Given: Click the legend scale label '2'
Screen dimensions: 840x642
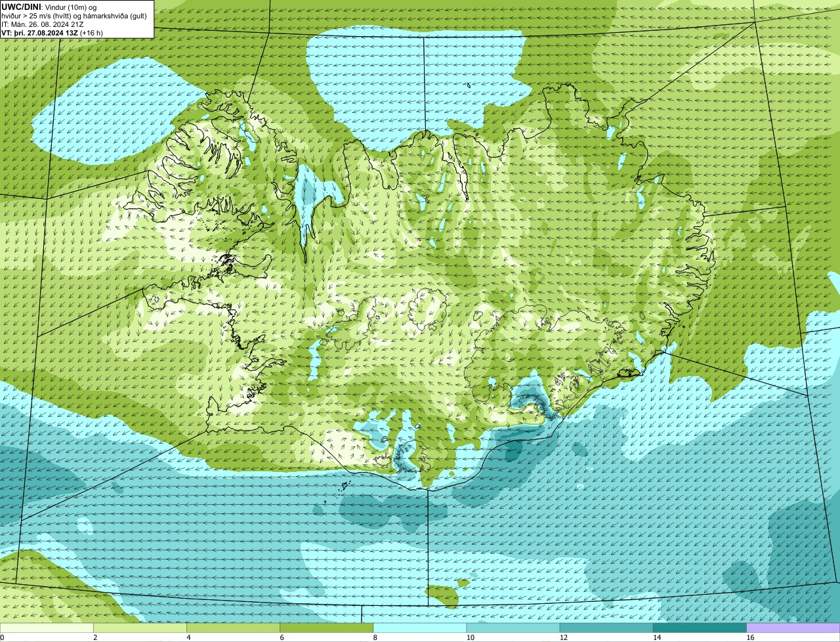Looking at the screenshot, I should [95, 637].
